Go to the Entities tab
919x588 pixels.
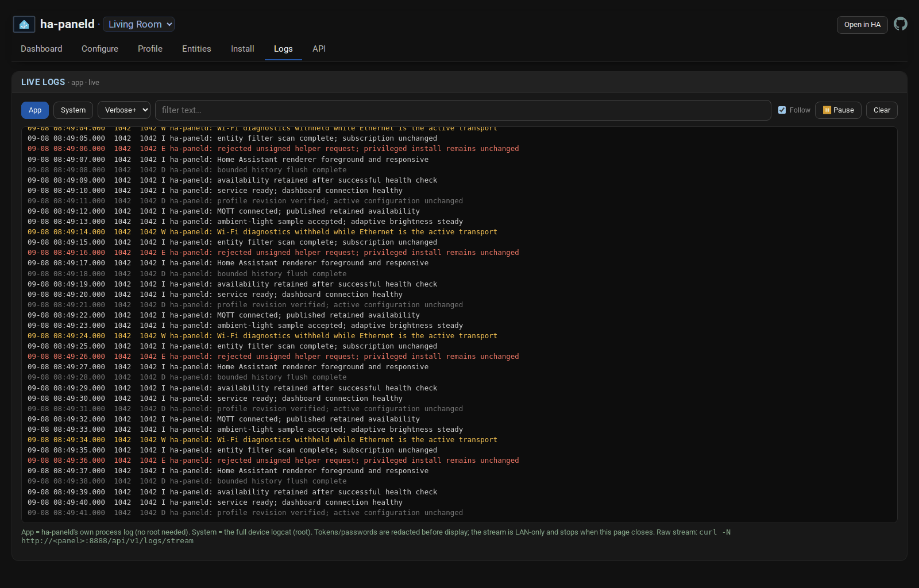tap(196, 49)
